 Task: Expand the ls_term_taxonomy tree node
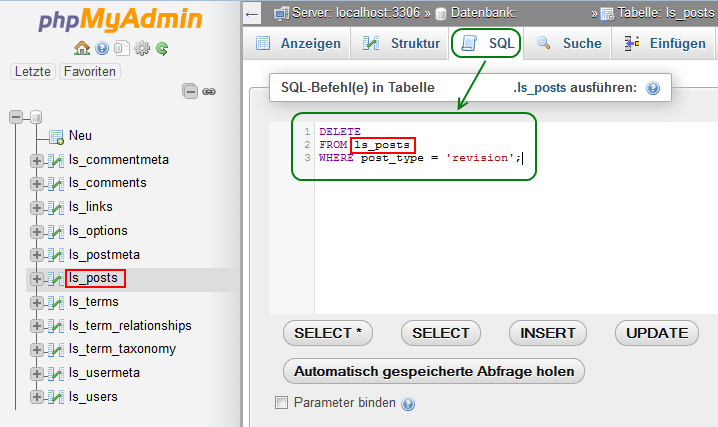(37, 350)
